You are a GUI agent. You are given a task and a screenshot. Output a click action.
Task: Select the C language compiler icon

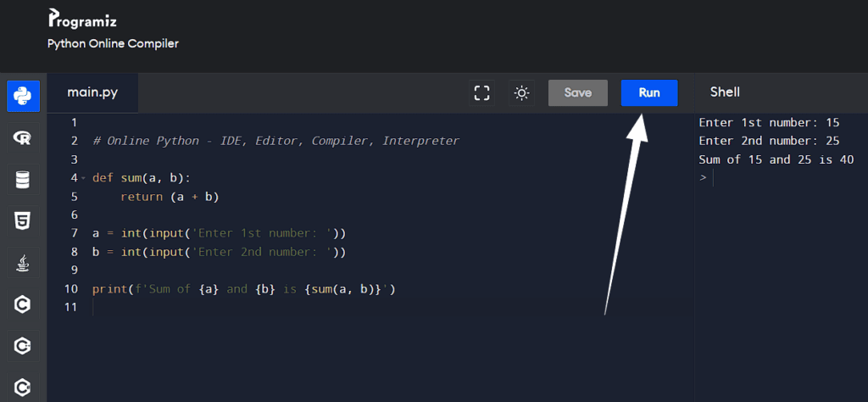pos(23,304)
